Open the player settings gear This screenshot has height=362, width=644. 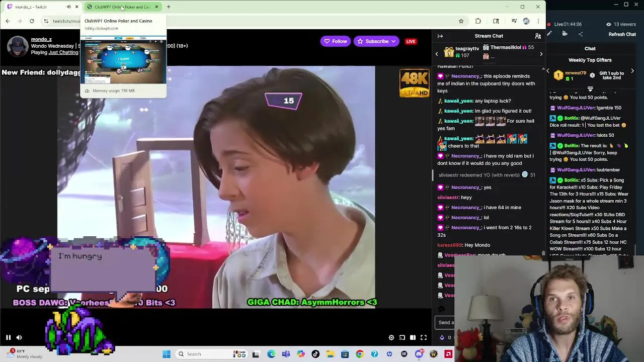pos(391,337)
